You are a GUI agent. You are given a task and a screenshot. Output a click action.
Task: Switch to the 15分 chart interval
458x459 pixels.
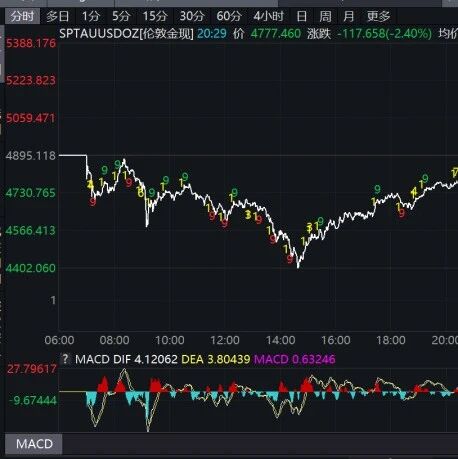[x=155, y=16]
